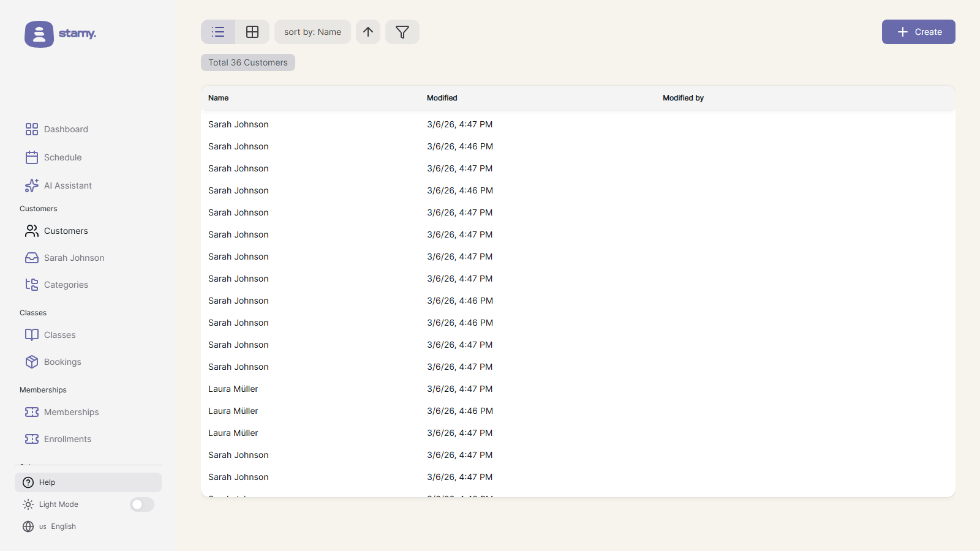Open the Schedule calendar

coord(62,157)
